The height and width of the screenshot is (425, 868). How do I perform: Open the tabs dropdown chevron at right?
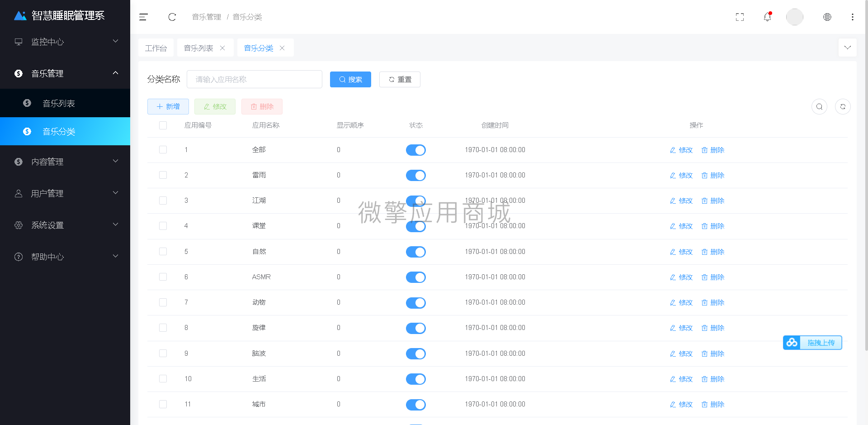point(848,48)
